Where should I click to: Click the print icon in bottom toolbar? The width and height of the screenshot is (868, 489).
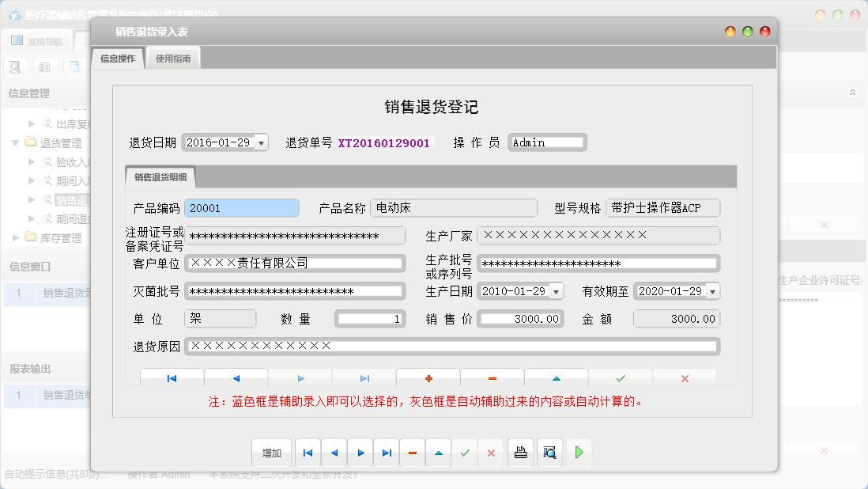click(520, 453)
